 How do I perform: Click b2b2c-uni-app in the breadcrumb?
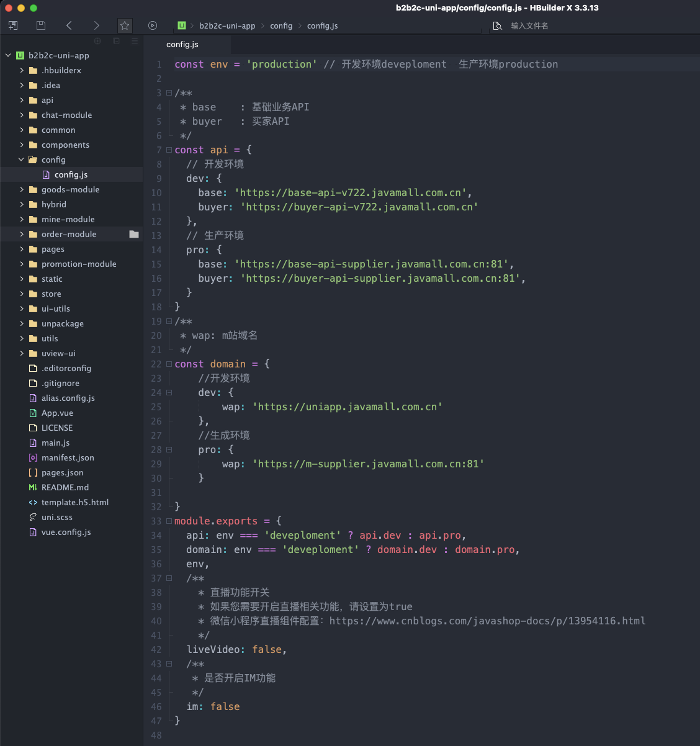227,25
